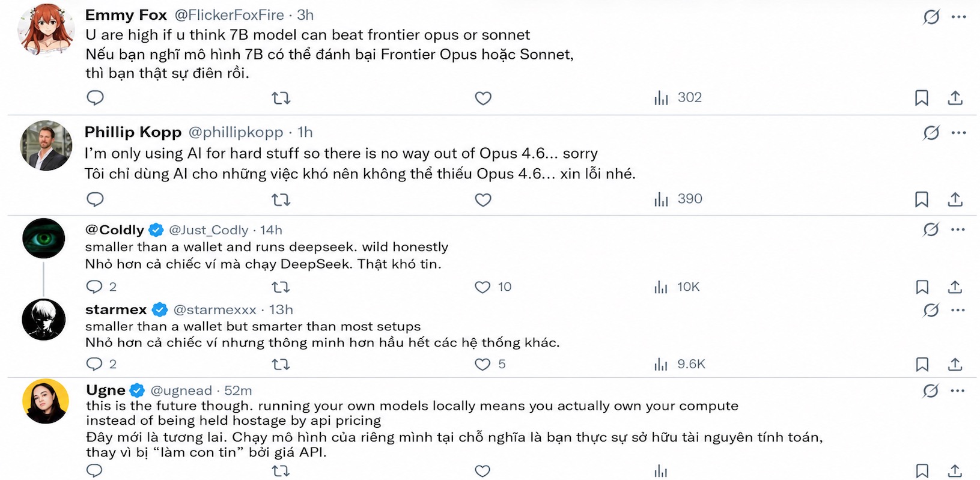
Task: Open the 14h timestamp on @Coldly's tweet
Action: (271, 230)
